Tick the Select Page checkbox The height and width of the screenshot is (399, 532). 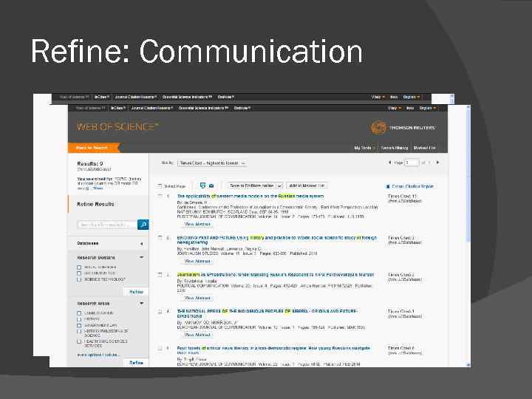coord(160,186)
